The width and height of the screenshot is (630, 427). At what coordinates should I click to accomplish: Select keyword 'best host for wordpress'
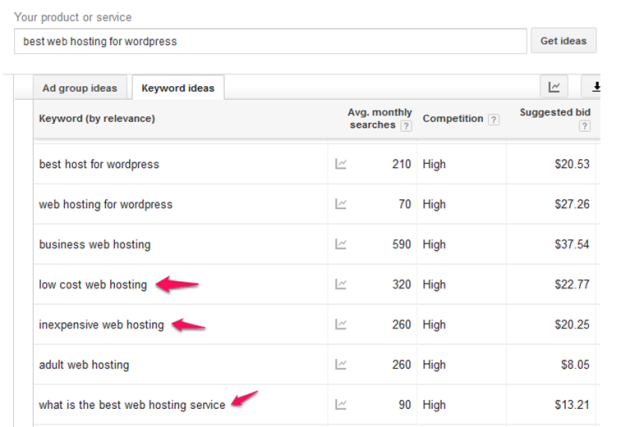pyautogui.click(x=99, y=164)
